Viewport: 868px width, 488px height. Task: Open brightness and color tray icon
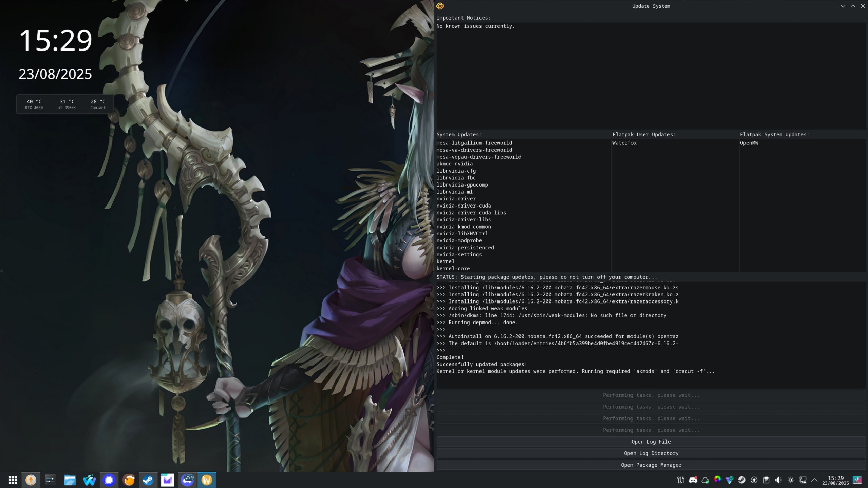coord(791,480)
